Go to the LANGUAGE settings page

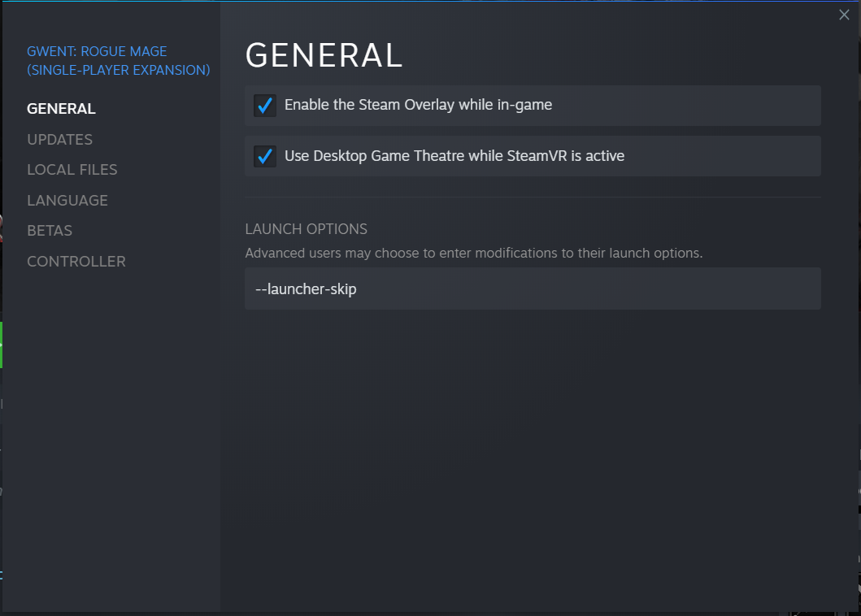[67, 201]
